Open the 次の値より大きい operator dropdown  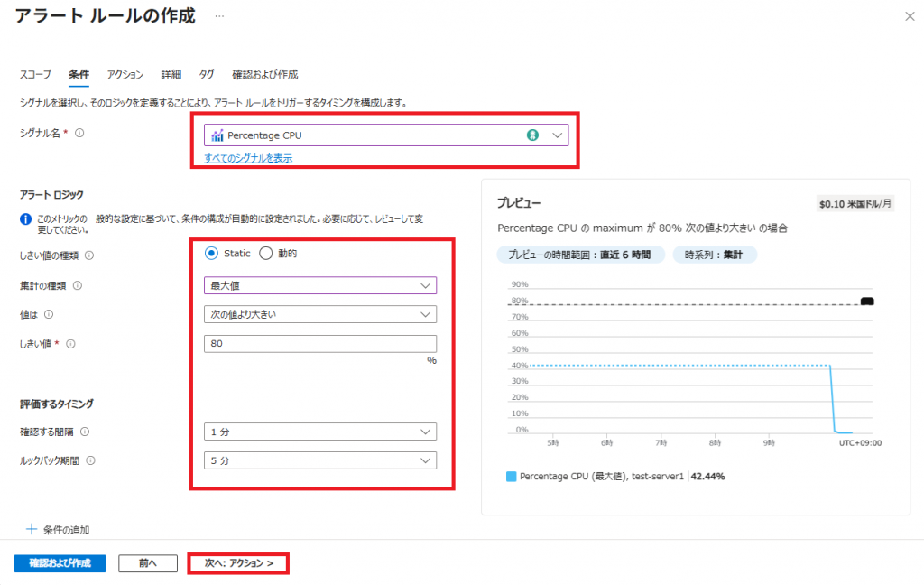point(320,314)
